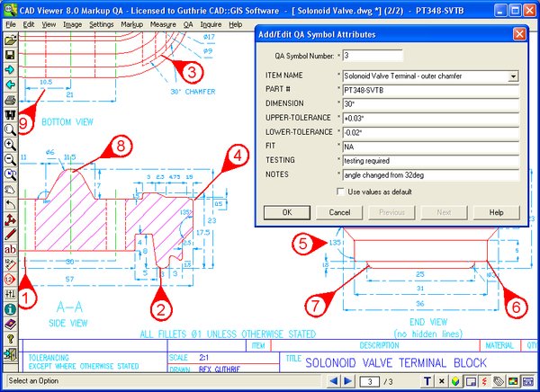The height and width of the screenshot is (392, 540).
Task: Open the Markup menu
Action: [x=131, y=24]
